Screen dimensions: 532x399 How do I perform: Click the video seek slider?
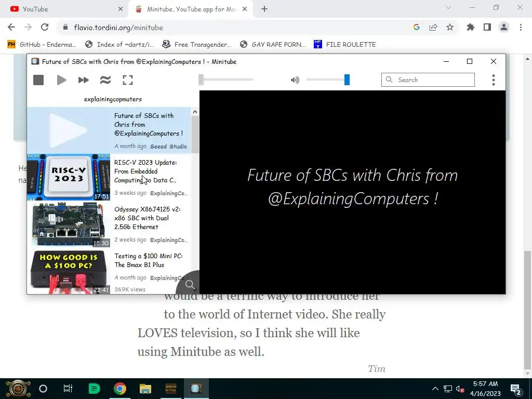coord(226,79)
